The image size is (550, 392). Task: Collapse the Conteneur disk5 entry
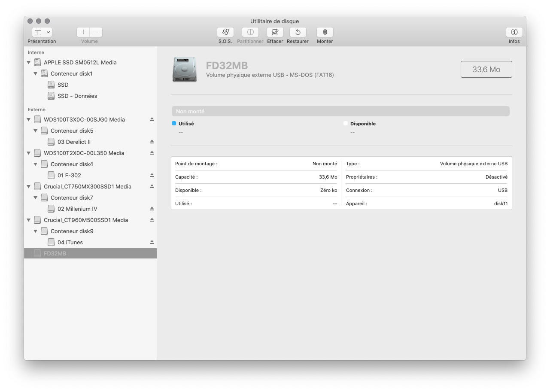click(36, 131)
